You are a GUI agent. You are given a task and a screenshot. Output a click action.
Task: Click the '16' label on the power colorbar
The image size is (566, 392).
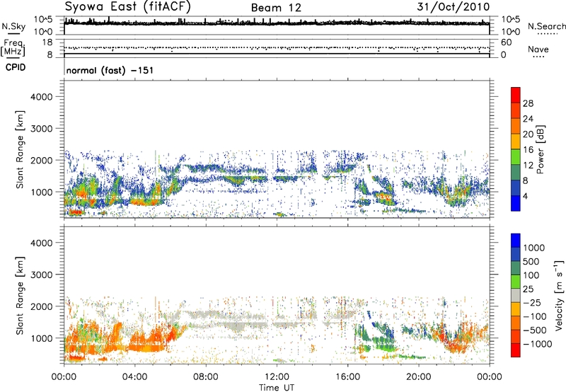click(528, 150)
